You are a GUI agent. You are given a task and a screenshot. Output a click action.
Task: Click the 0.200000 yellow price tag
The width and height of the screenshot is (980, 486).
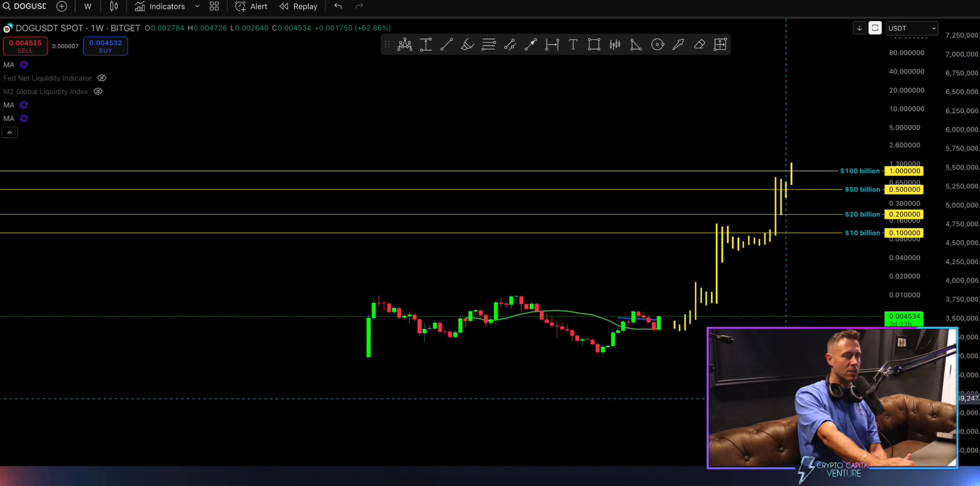pyautogui.click(x=904, y=215)
